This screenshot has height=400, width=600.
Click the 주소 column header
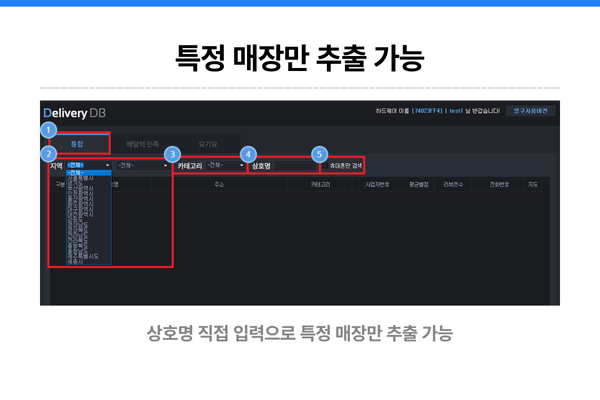coord(219,184)
